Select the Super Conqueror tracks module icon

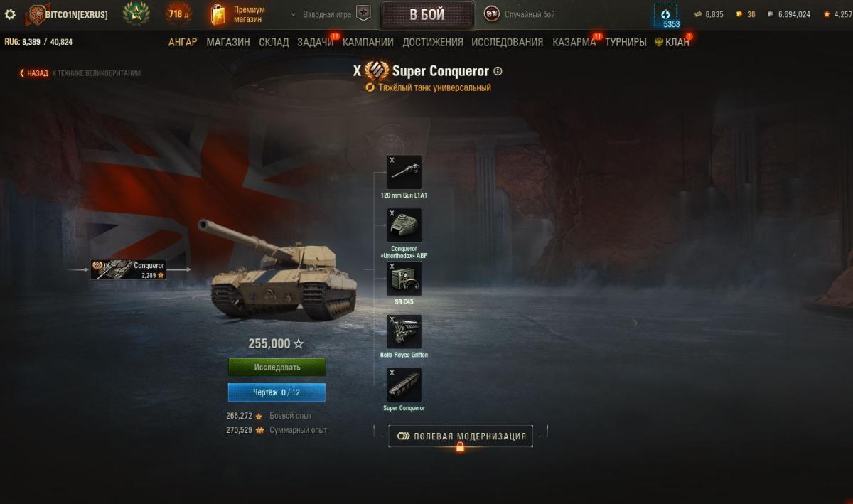pos(404,385)
